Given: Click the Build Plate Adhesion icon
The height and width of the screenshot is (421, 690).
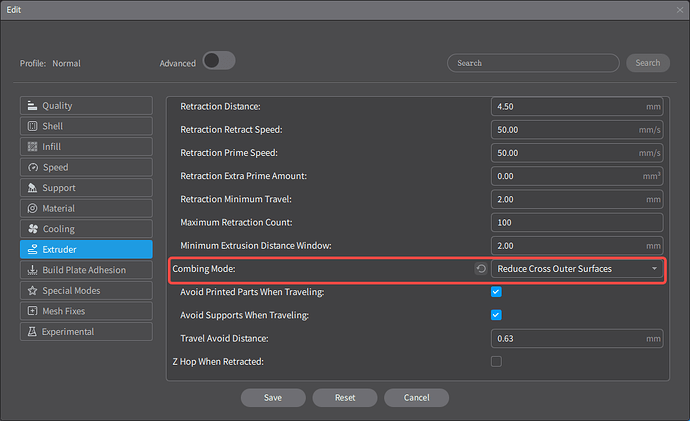Looking at the screenshot, I should [x=33, y=270].
